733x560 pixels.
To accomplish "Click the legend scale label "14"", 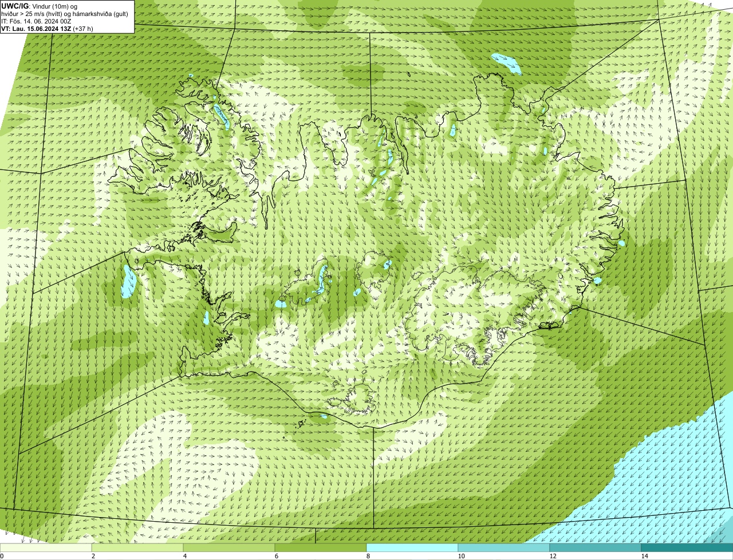I will point(644,556).
